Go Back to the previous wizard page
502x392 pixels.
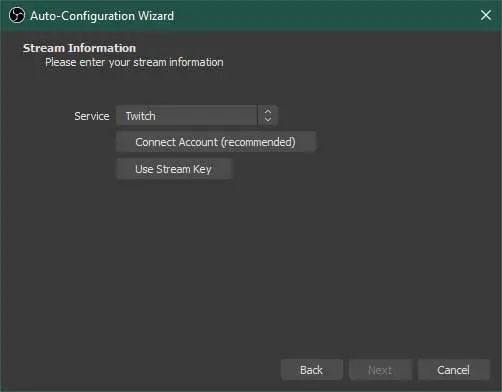[x=312, y=370]
